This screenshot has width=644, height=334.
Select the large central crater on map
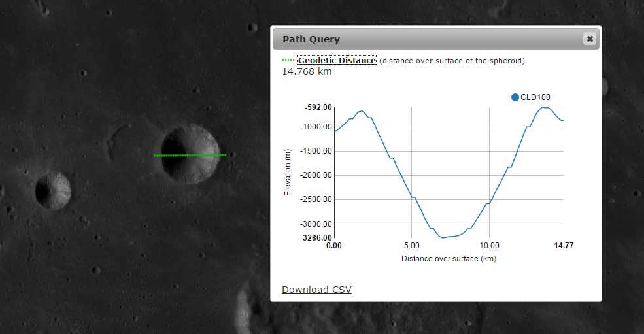pos(190,152)
